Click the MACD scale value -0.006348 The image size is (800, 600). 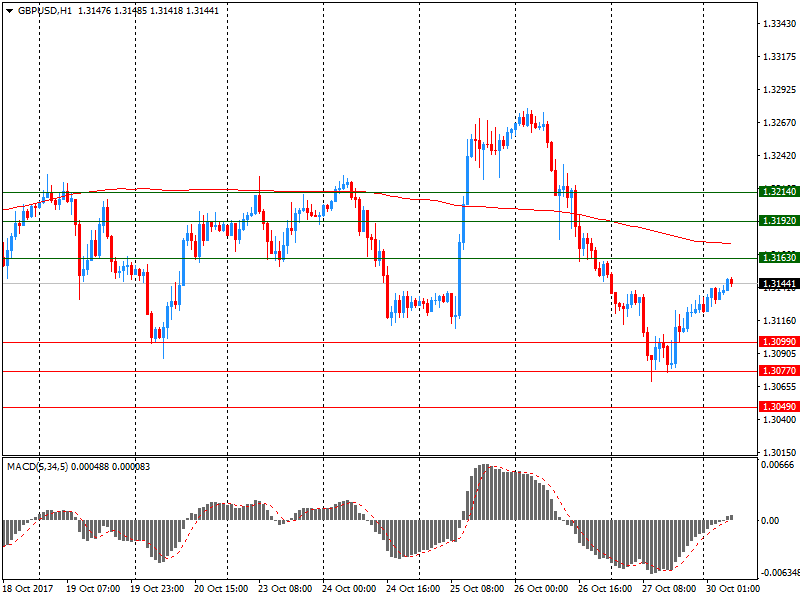[x=779, y=573]
